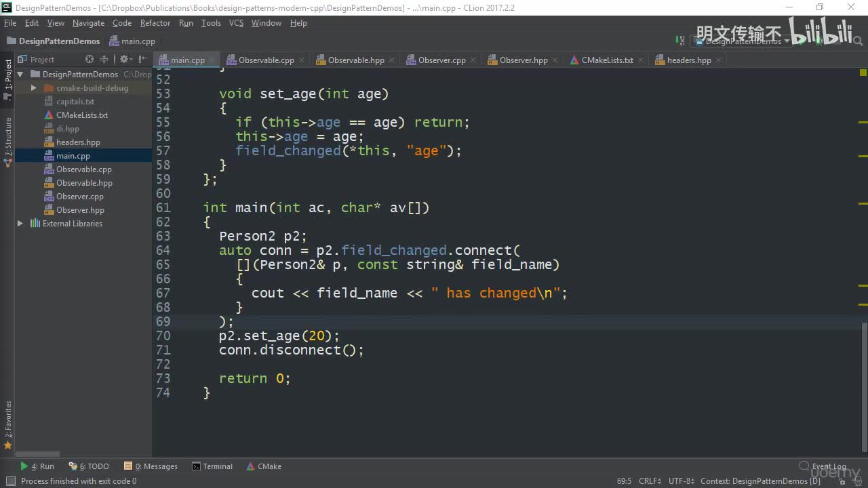Select headers.hpp in the project tree

(78, 142)
